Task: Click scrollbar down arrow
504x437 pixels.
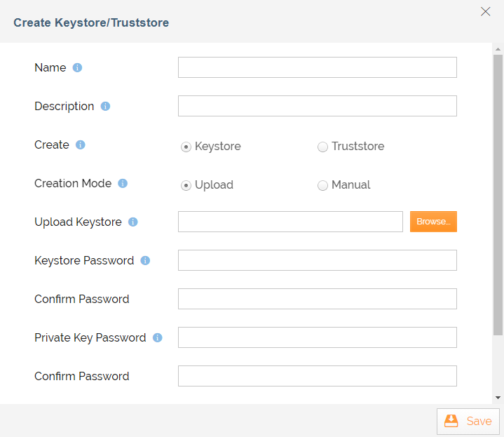Action: click(498, 398)
